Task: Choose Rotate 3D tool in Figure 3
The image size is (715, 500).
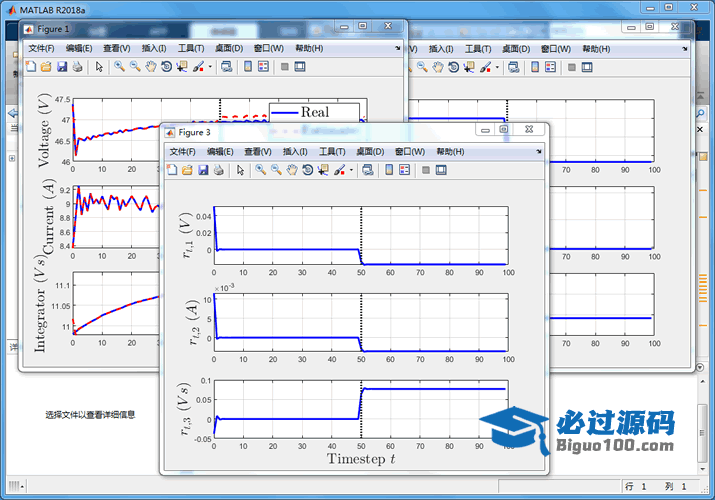Action: [308, 170]
